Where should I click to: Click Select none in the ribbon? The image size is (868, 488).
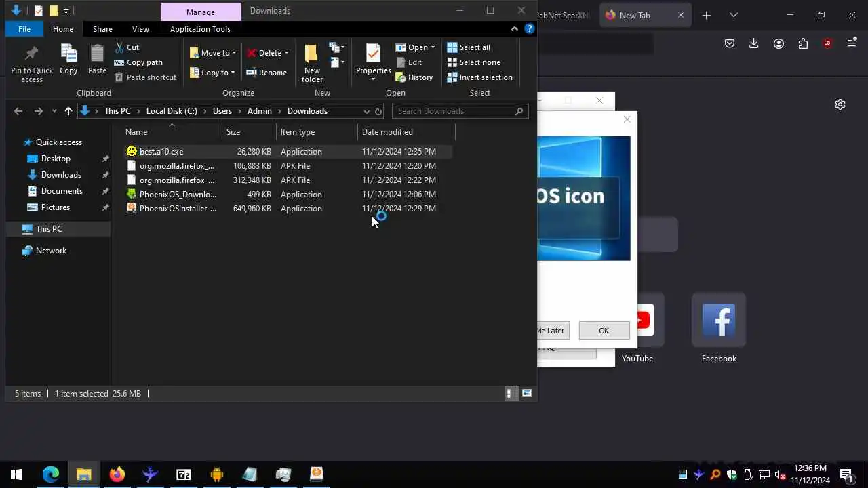pos(473,62)
